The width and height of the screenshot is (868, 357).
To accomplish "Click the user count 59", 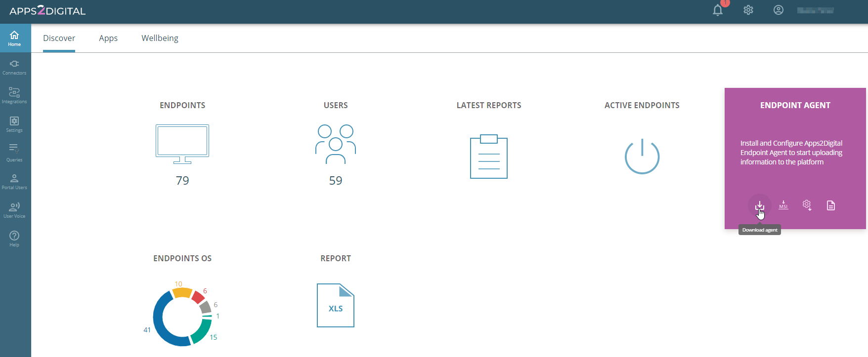I will pyautogui.click(x=336, y=181).
